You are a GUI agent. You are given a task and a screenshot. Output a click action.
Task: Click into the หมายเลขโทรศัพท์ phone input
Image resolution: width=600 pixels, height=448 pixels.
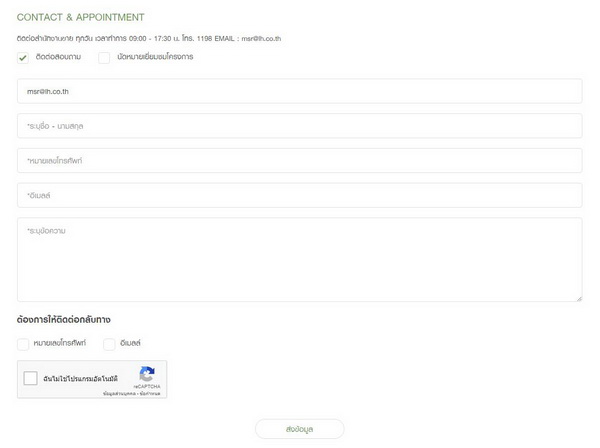pyautogui.click(x=299, y=160)
